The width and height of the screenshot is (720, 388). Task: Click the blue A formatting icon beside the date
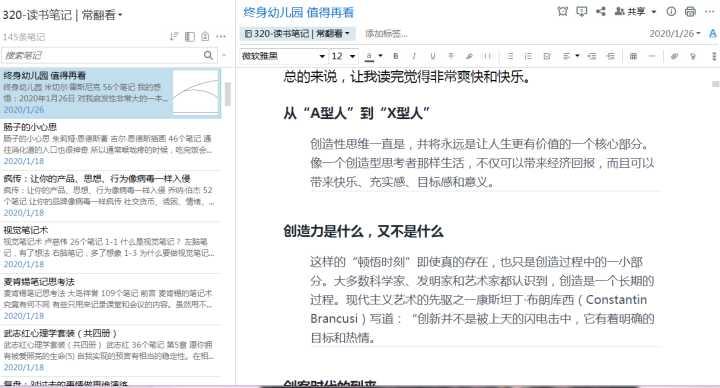[713, 34]
